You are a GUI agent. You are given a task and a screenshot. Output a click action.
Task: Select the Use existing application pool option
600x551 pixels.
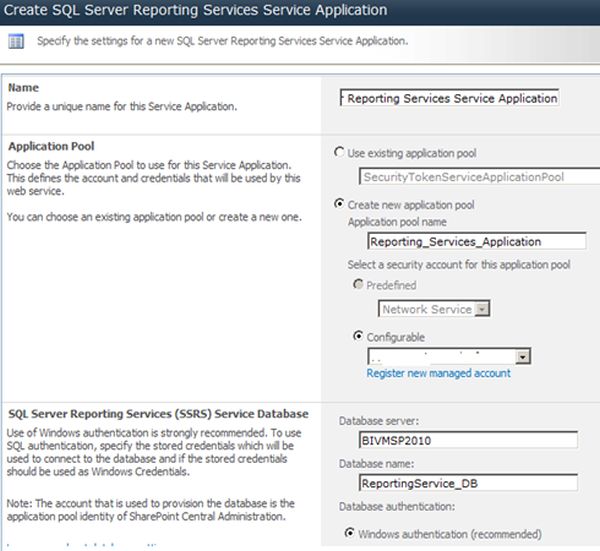coord(339,153)
